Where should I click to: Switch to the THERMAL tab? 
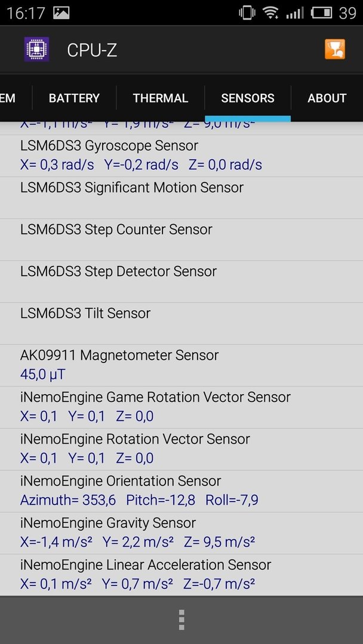coord(161,98)
